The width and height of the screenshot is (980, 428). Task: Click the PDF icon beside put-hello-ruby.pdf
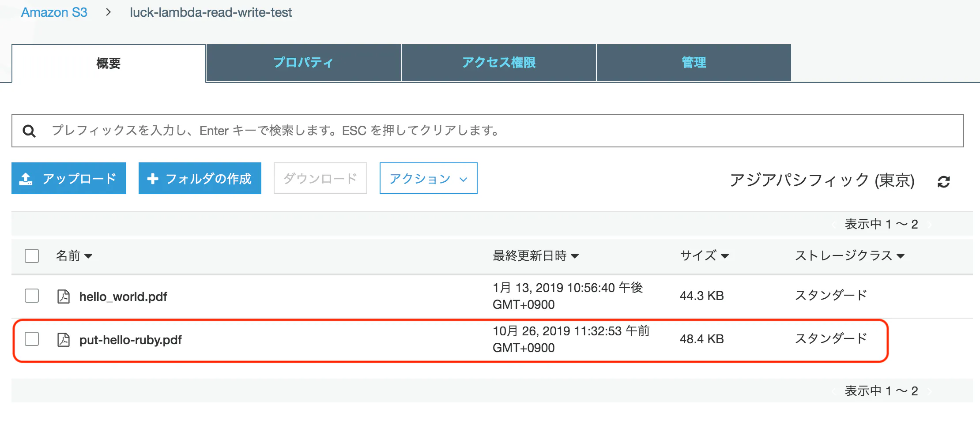(x=64, y=340)
